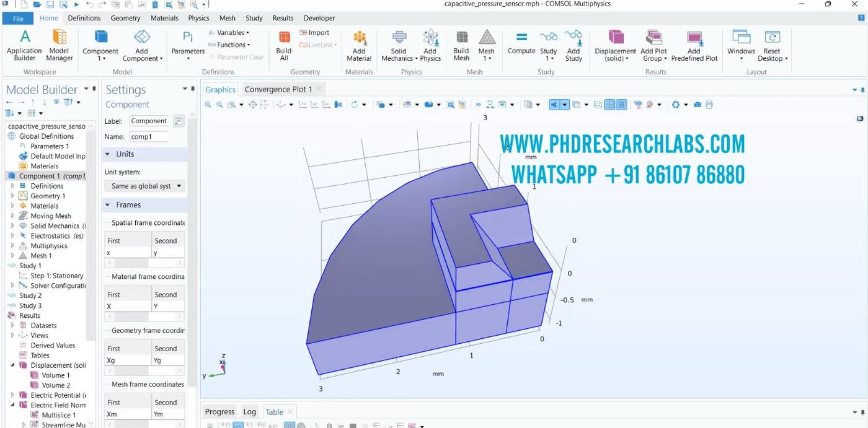Open the Windows layout dropdown
868x428 pixels.
click(x=742, y=45)
